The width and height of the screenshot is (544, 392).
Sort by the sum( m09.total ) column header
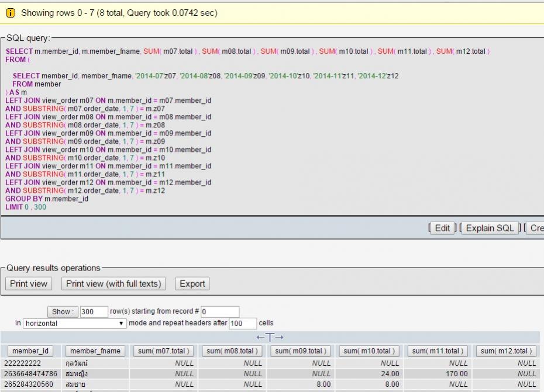coord(301,351)
